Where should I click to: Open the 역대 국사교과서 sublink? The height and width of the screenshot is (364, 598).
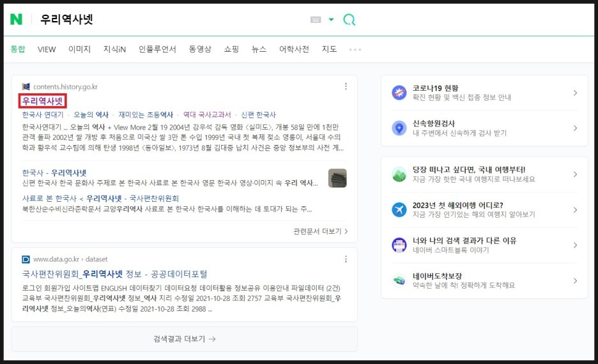point(207,115)
